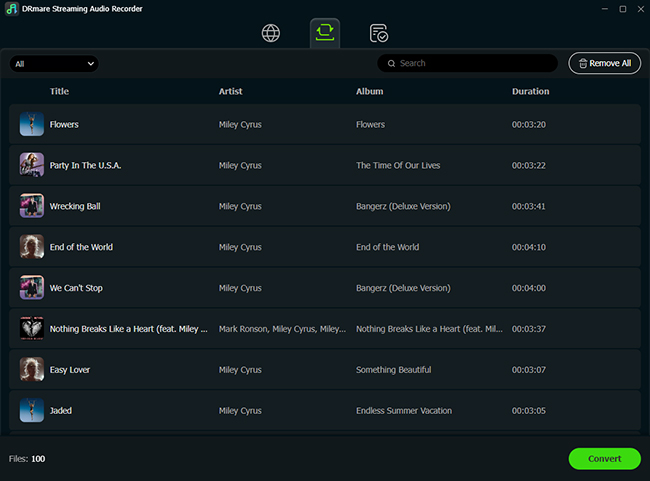Close the DRmare window
This screenshot has height=481, width=650.
(x=640, y=9)
